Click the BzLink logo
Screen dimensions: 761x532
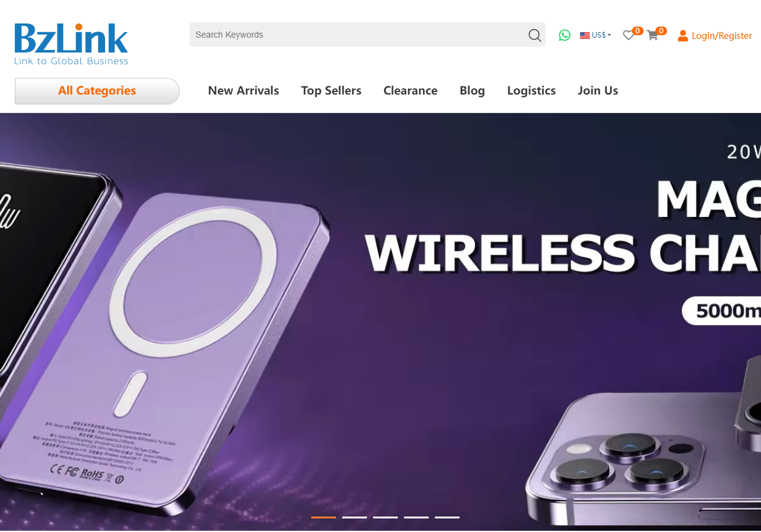(x=71, y=44)
